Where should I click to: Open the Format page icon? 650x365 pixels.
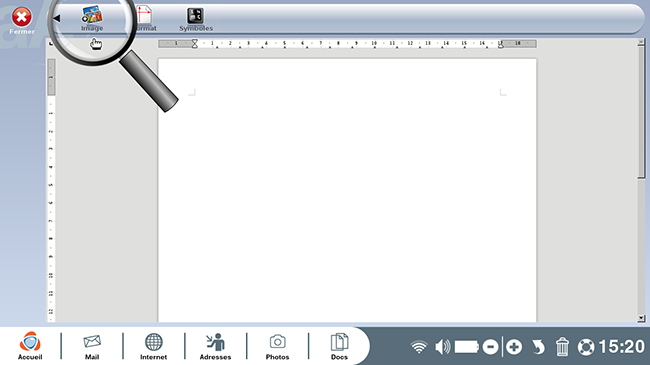pyautogui.click(x=144, y=15)
